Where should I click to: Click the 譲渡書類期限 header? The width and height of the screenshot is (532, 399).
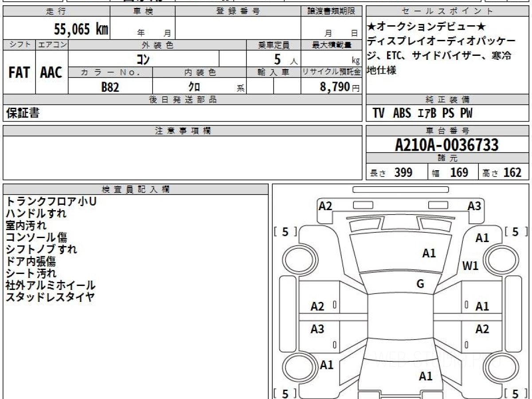[331, 12]
